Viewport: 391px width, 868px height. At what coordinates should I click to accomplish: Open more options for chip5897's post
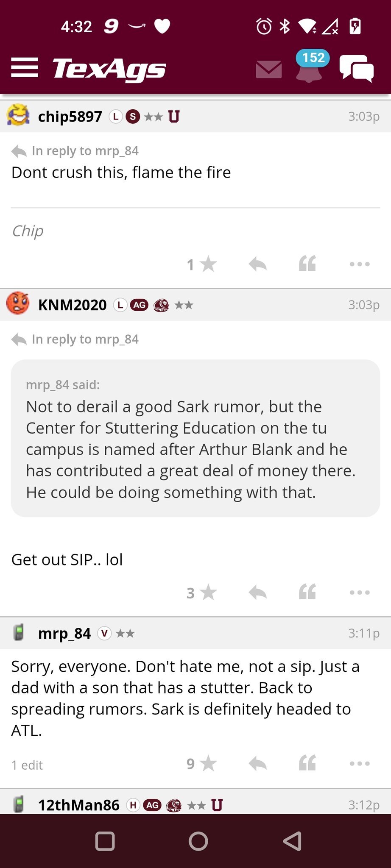[360, 264]
